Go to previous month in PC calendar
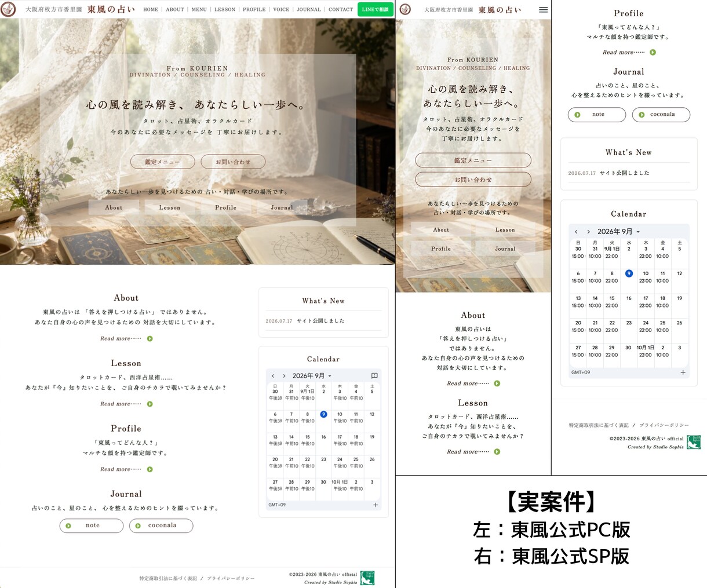The image size is (707, 588). pyautogui.click(x=273, y=376)
